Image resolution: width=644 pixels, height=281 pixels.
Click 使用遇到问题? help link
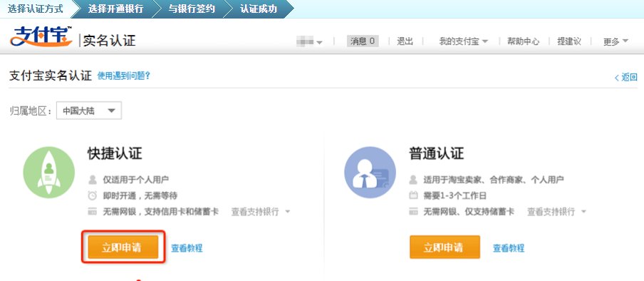click(124, 76)
